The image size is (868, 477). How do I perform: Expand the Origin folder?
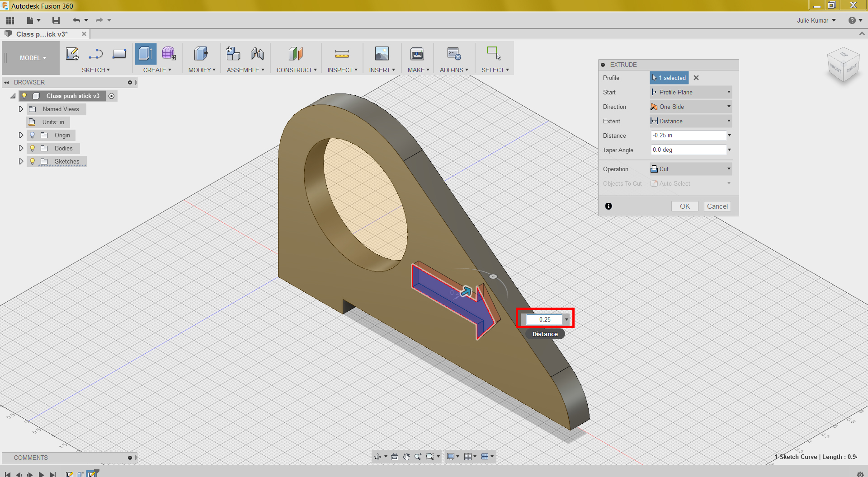click(x=21, y=135)
